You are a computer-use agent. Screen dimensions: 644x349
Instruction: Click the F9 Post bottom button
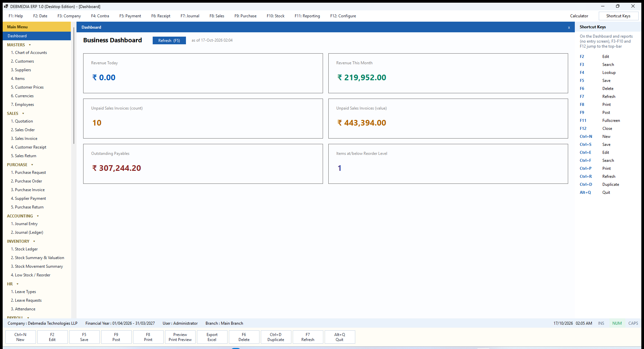116,337
